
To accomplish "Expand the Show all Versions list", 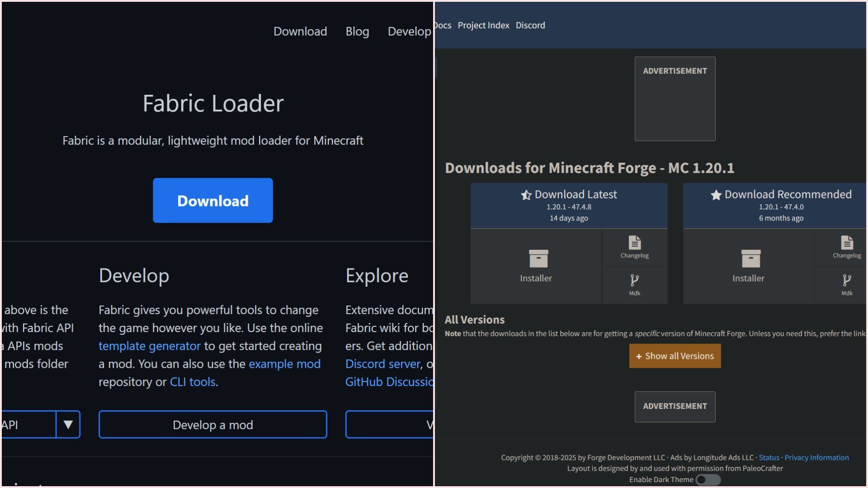I will point(675,356).
